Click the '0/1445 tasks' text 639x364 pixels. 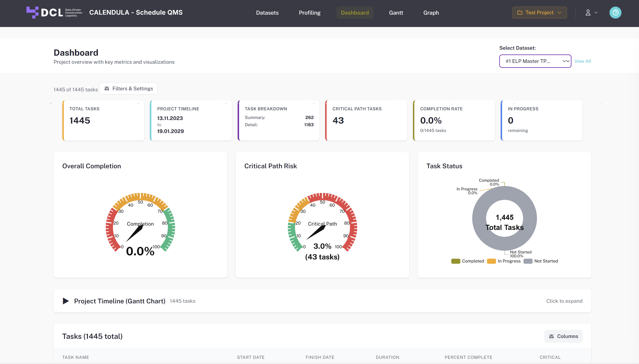(433, 131)
